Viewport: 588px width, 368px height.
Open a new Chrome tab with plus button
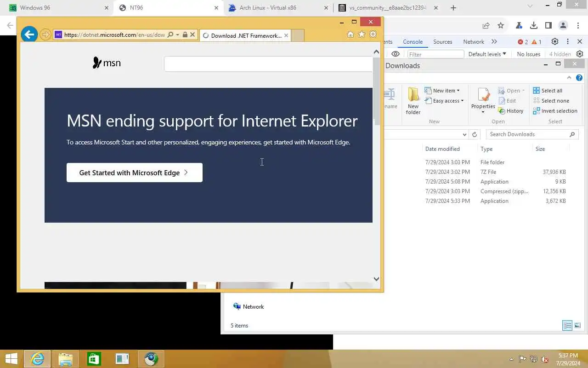click(453, 8)
